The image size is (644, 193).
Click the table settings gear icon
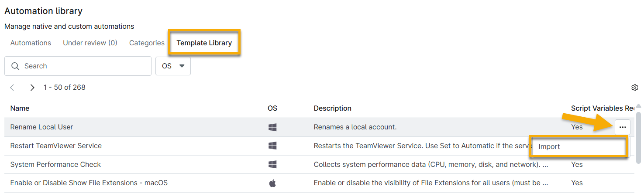[634, 88]
